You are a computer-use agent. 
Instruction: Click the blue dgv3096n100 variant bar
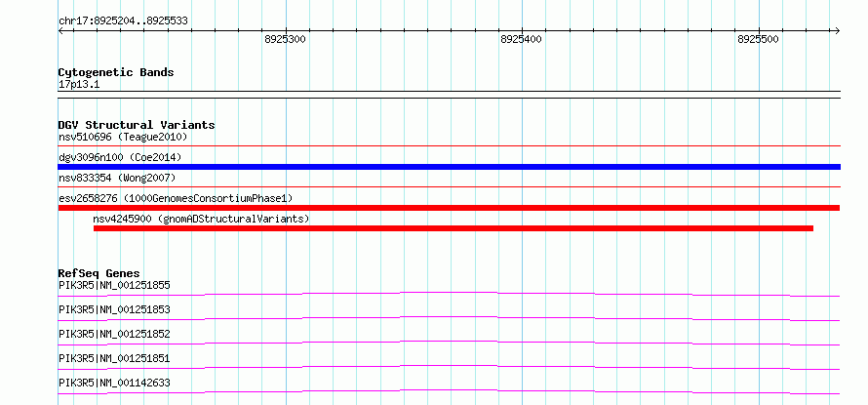point(450,167)
